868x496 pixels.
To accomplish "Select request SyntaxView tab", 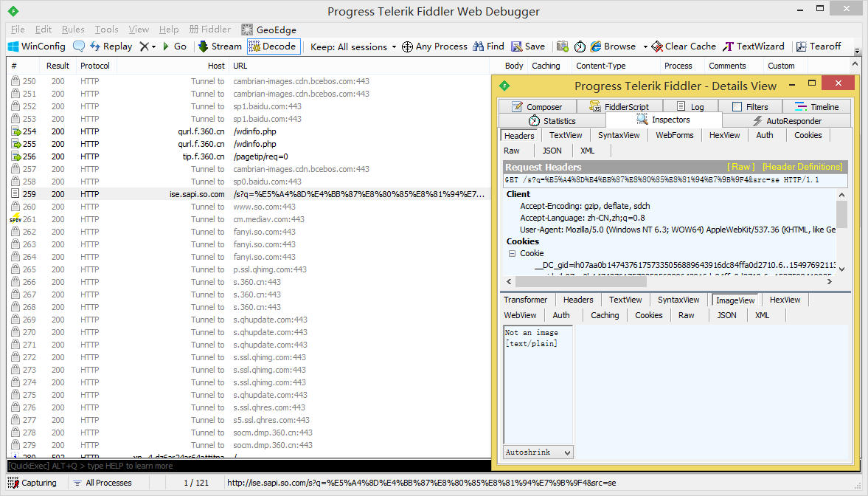I will pyautogui.click(x=619, y=135).
